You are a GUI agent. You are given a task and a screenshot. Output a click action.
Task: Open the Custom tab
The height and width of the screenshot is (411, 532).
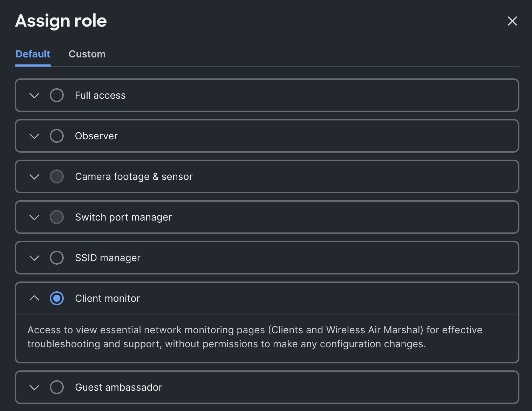pyautogui.click(x=87, y=54)
